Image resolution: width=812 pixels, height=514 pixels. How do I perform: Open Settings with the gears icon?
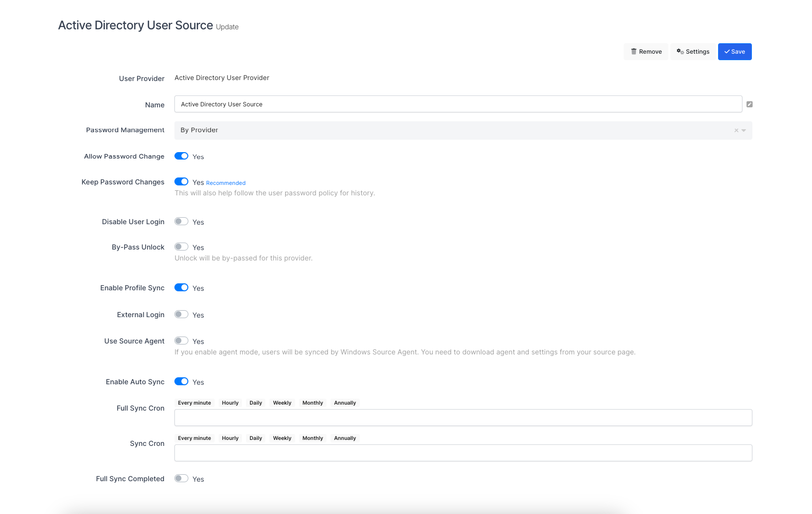coord(693,52)
